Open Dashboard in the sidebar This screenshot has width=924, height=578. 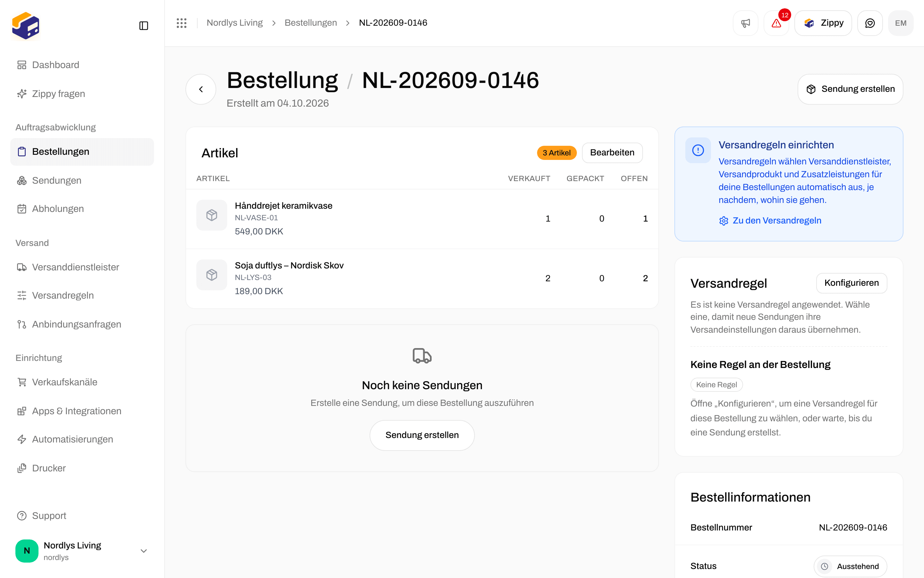[82, 65]
